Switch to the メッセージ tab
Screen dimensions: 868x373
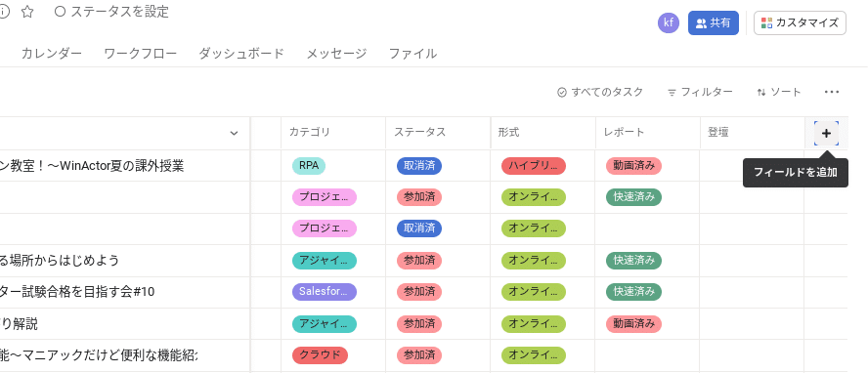[x=336, y=54]
